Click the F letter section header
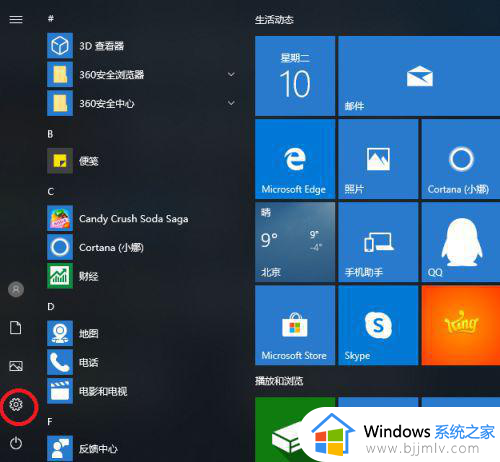This screenshot has width=500, height=462. [50, 422]
